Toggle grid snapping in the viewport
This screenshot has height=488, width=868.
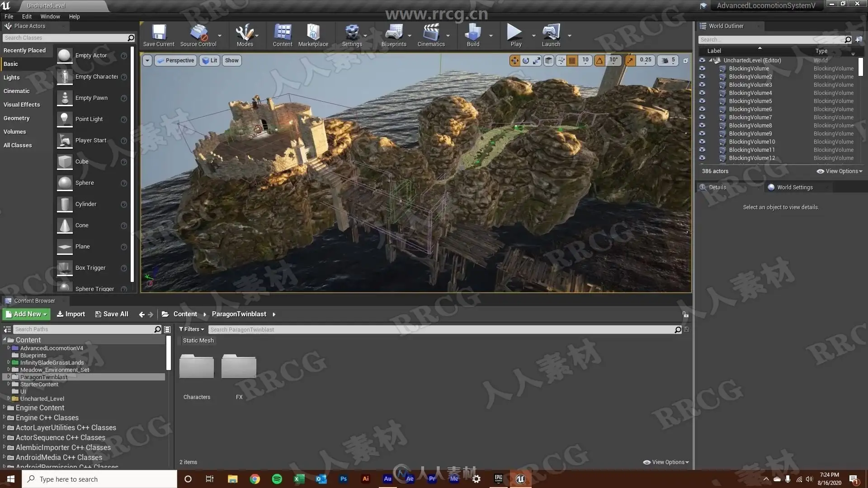pyautogui.click(x=572, y=61)
